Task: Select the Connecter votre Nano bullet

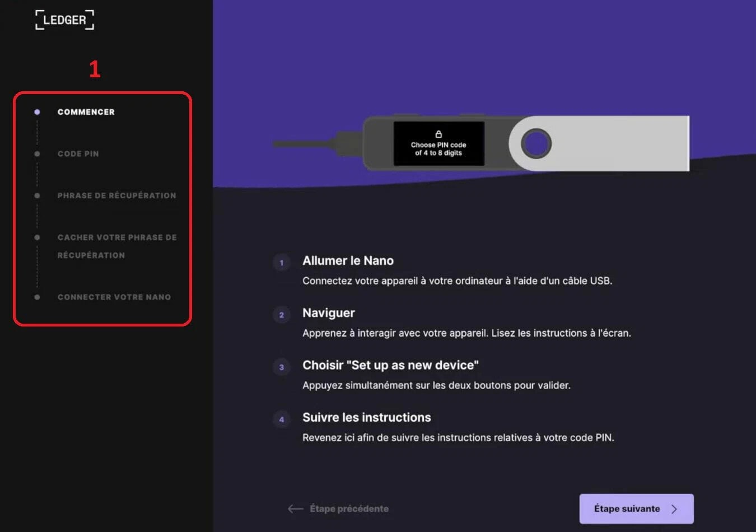Action: point(37,297)
